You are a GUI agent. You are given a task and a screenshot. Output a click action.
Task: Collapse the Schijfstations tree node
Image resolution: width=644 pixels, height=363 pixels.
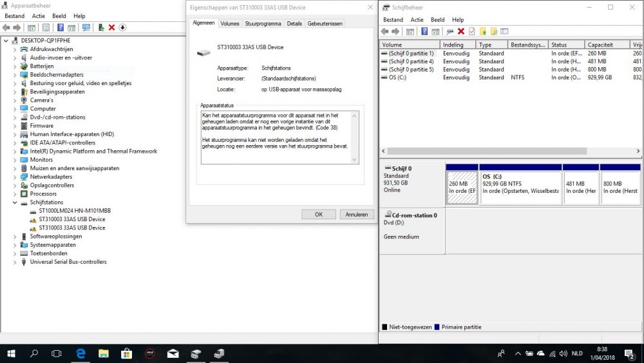pyautogui.click(x=15, y=202)
